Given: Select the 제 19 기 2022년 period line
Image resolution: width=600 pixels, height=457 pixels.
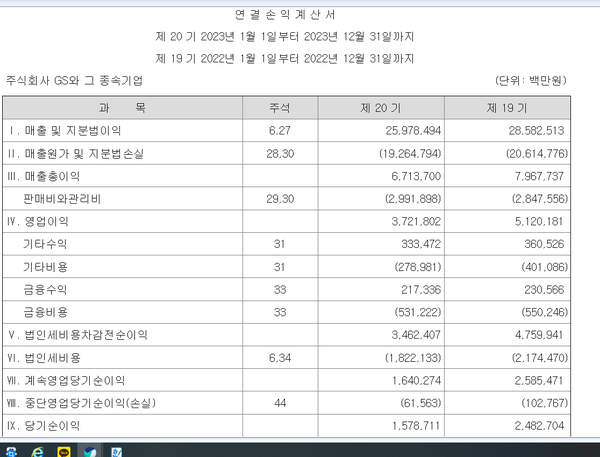Looking at the screenshot, I should [x=285, y=59].
